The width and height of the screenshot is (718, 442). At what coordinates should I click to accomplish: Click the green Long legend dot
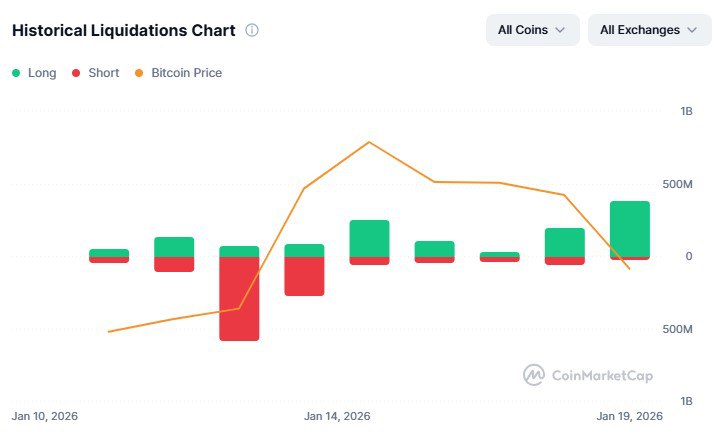pos(16,73)
